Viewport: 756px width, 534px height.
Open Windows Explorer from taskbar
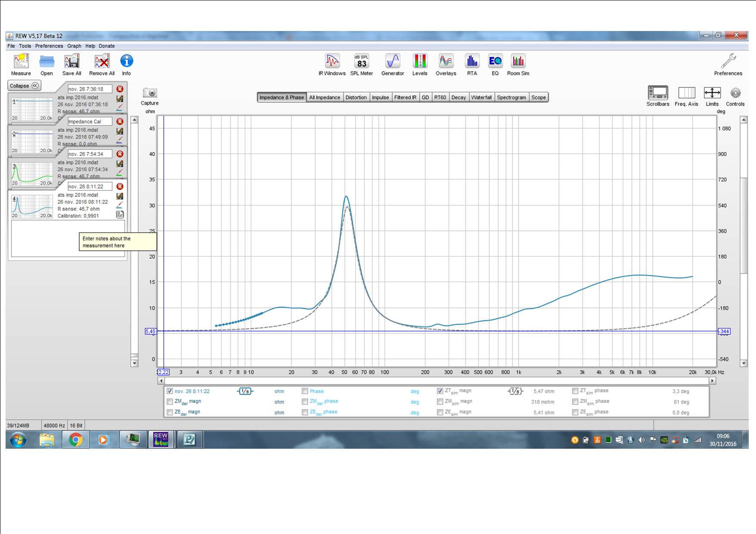pos(47,440)
